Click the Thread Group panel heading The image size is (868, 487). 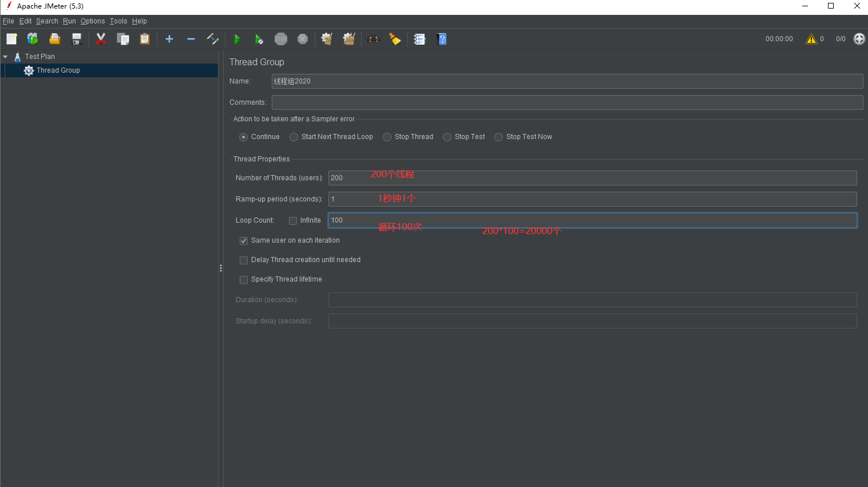pyautogui.click(x=256, y=62)
